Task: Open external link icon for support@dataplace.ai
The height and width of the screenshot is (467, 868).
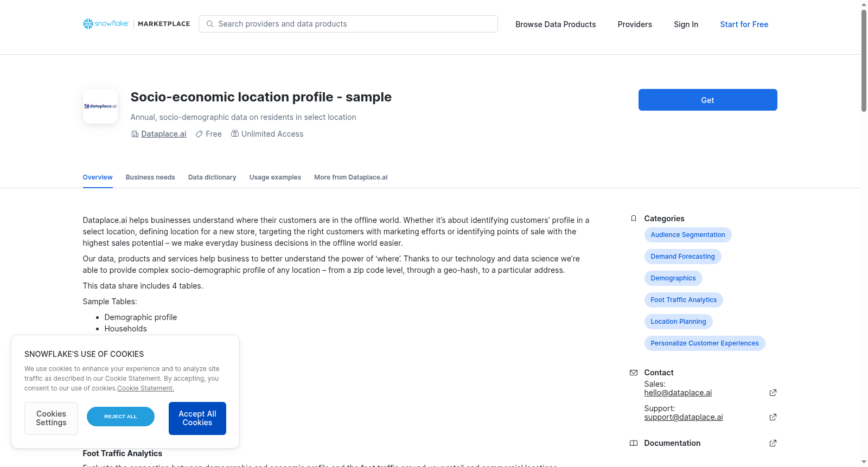Action: [x=773, y=417]
